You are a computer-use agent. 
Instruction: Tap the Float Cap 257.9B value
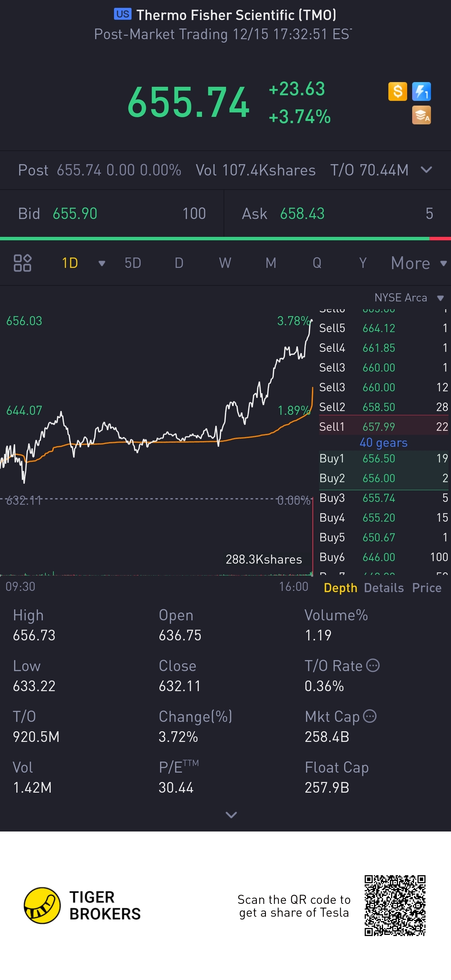tap(327, 788)
